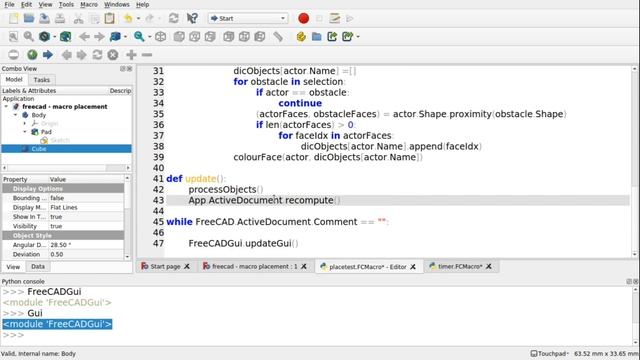The width and height of the screenshot is (640, 360).
Task: Open the File menu
Action: tap(9, 4)
